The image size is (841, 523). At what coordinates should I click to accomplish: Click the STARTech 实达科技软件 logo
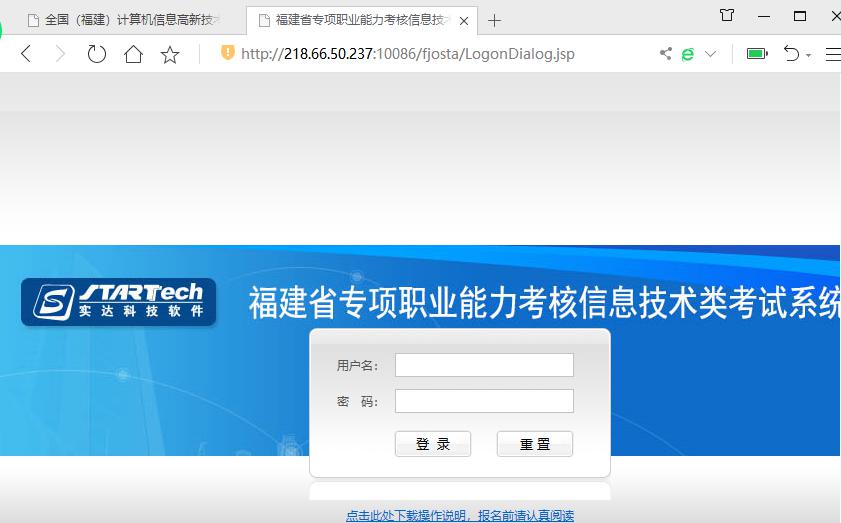119,302
